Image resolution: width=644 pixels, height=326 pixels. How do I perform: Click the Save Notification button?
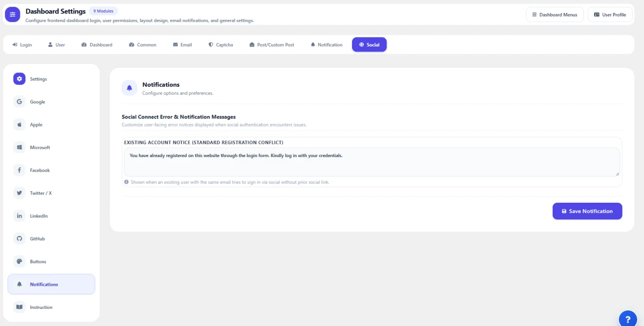[x=587, y=211]
